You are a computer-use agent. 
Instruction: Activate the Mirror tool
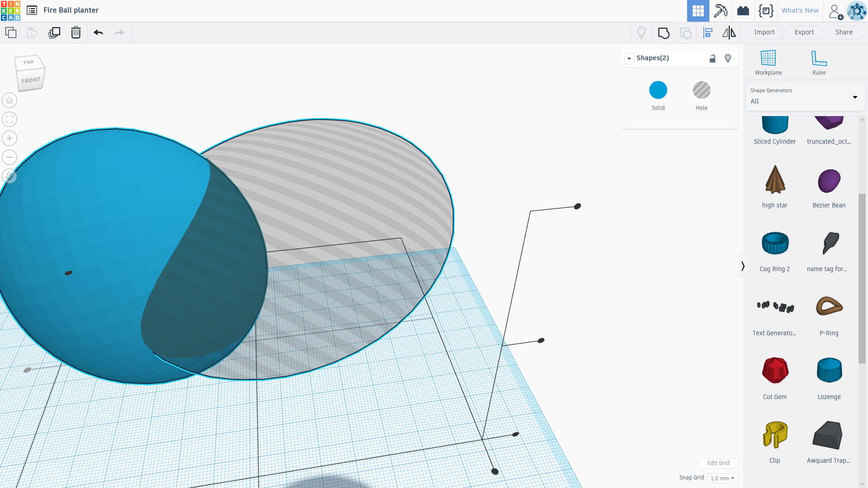729,33
